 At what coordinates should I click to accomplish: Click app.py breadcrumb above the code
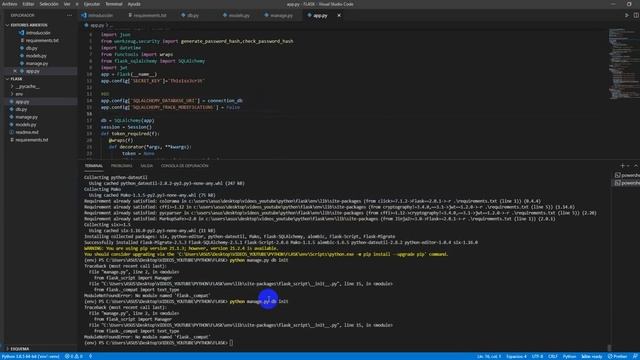97,25
